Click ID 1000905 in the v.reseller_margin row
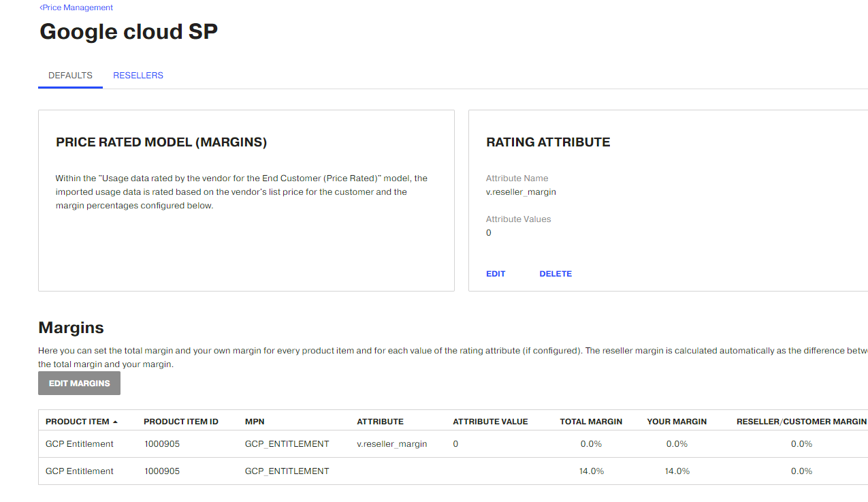 coord(162,444)
